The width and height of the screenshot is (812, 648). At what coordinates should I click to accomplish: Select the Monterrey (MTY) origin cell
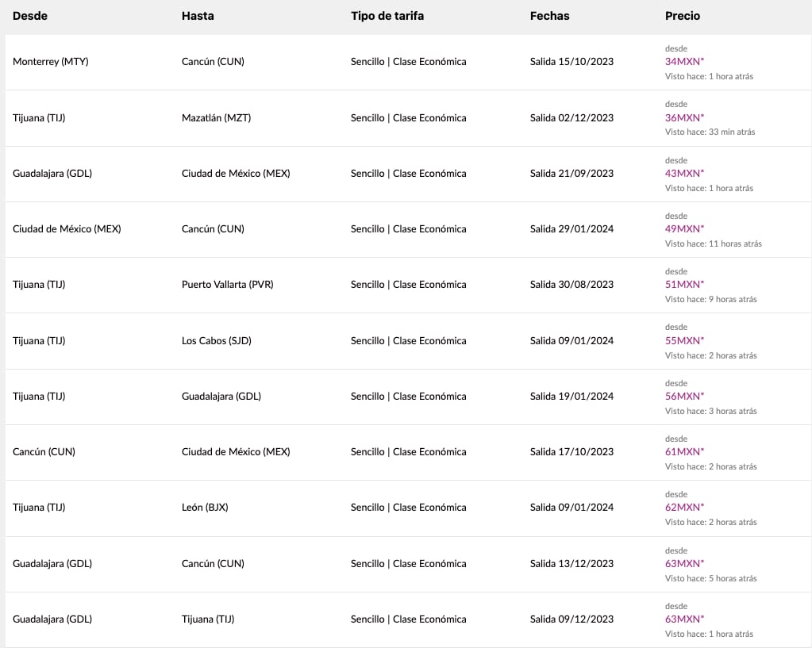point(51,61)
